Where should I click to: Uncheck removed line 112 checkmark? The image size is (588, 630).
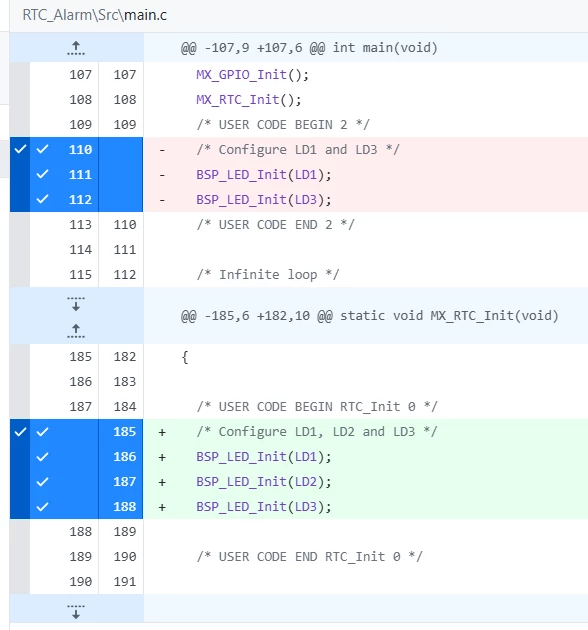click(42, 199)
